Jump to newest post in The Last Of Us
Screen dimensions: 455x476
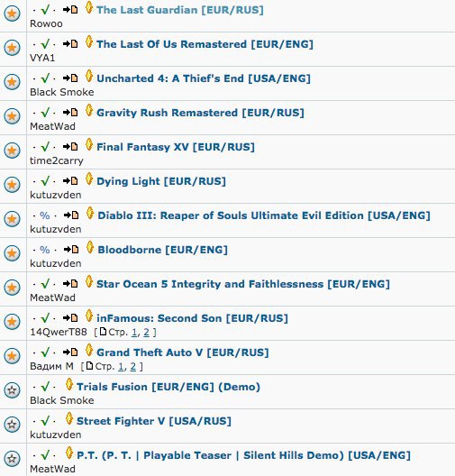[x=70, y=44]
